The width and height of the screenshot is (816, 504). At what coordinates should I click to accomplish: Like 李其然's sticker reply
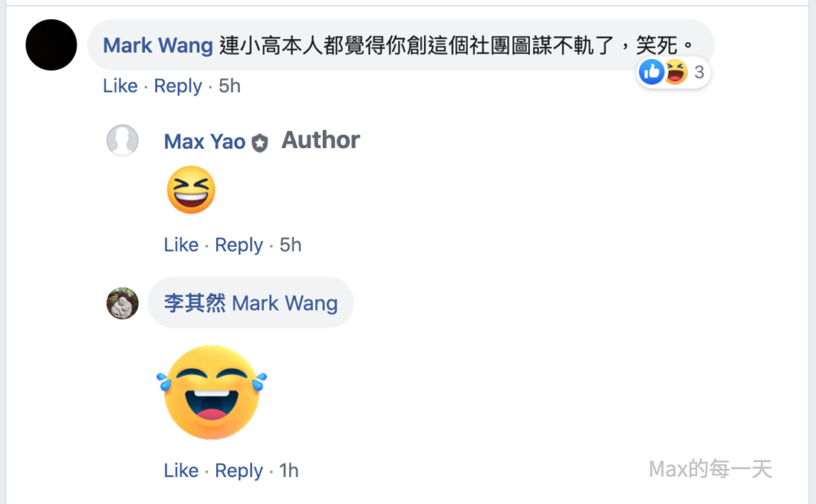(181, 471)
